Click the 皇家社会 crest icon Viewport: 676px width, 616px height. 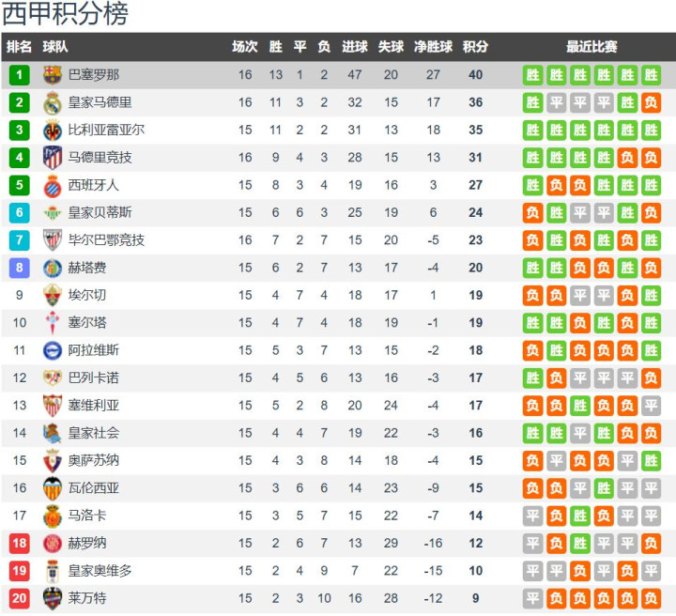click(53, 433)
